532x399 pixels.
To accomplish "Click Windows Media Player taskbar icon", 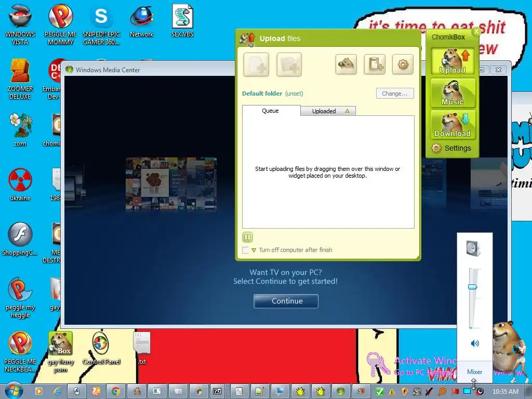I will pyautogui.click(x=38, y=392).
